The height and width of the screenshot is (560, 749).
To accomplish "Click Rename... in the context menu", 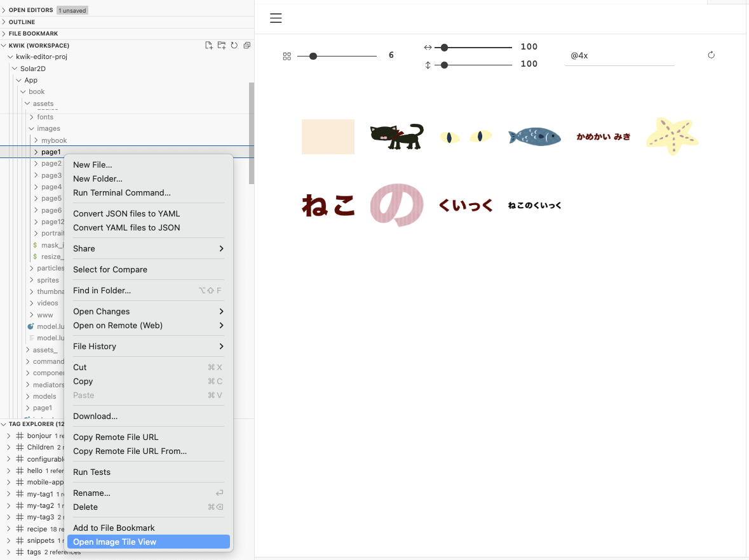I will tap(91, 493).
